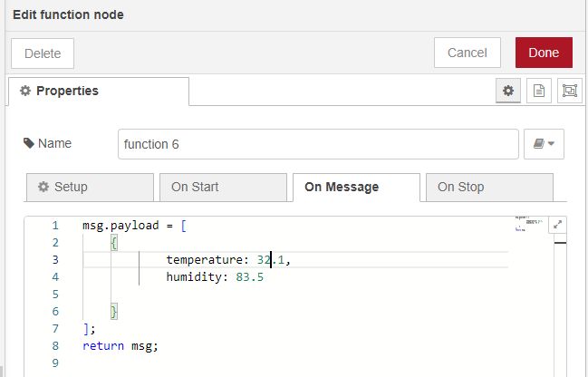Click line number 9 in gutter

(55, 363)
